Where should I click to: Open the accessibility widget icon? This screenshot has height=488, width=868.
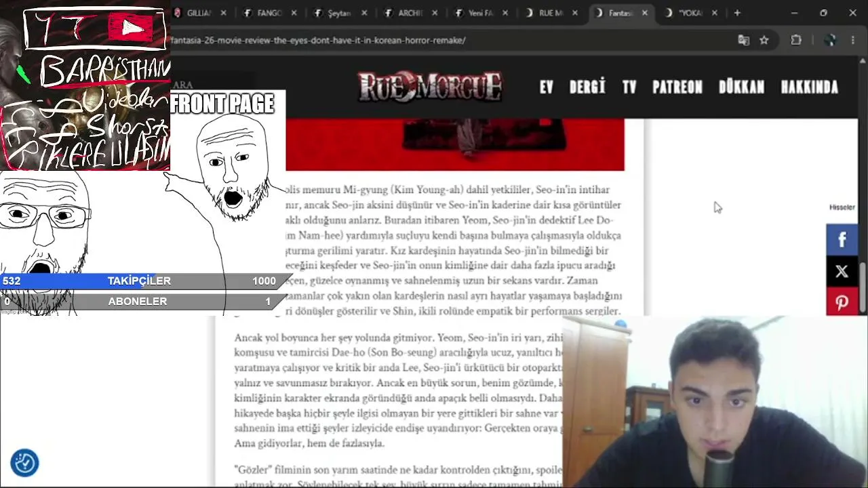click(x=24, y=463)
